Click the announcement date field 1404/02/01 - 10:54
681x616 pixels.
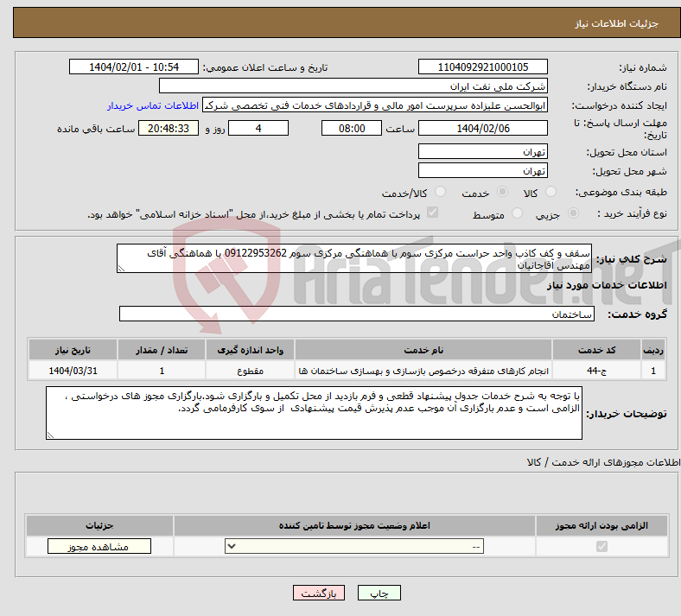click(x=134, y=67)
